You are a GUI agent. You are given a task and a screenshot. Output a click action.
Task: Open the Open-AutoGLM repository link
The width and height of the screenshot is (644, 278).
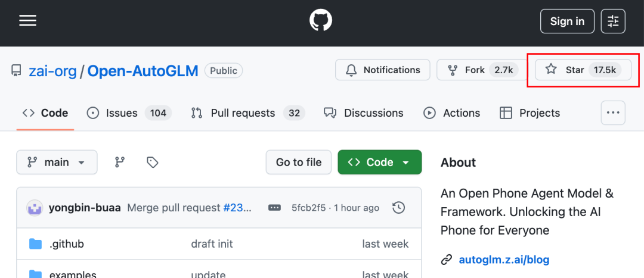click(x=143, y=71)
